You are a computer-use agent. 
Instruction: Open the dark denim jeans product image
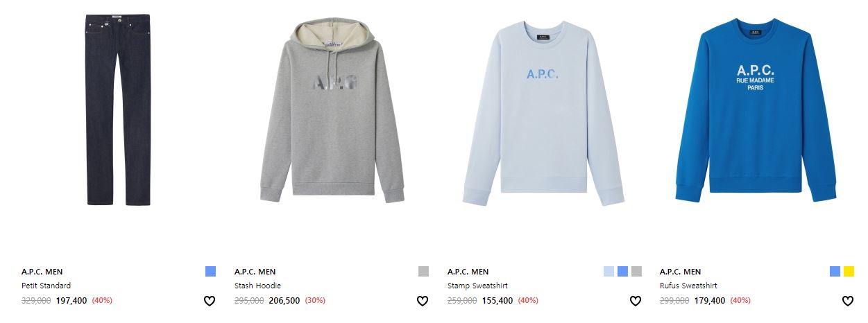tap(118, 109)
